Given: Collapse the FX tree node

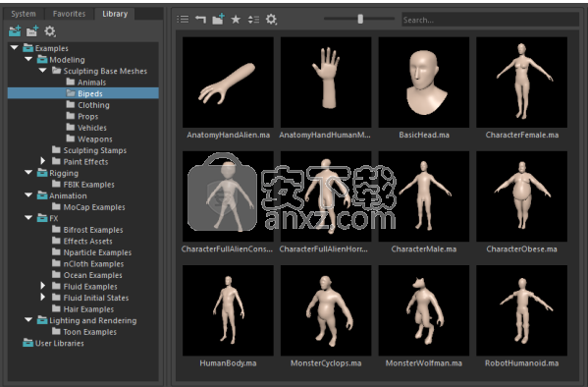Looking at the screenshot, I should [28, 218].
